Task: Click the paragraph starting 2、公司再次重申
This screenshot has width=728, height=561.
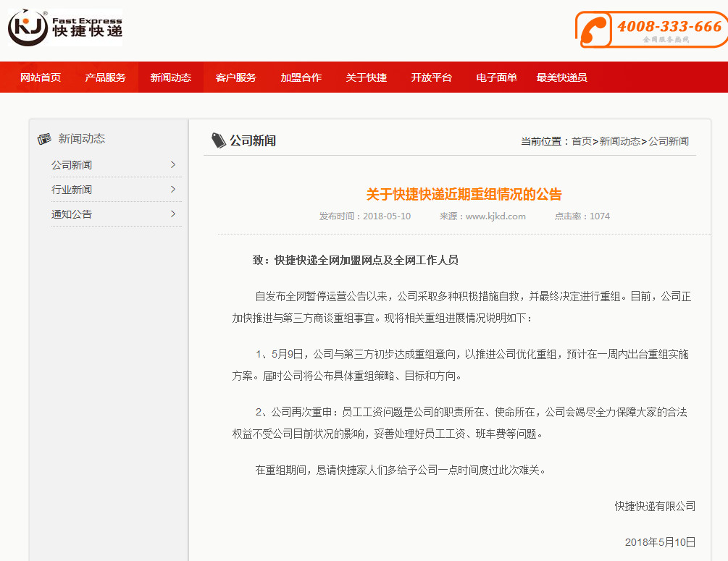Action: click(460, 423)
